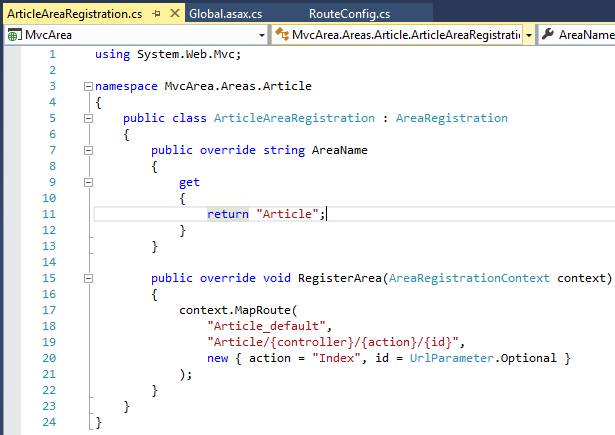This screenshot has width=615, height=435.
Task: Switch to the RouteConfig.cs tab
Action: point(349,14)
